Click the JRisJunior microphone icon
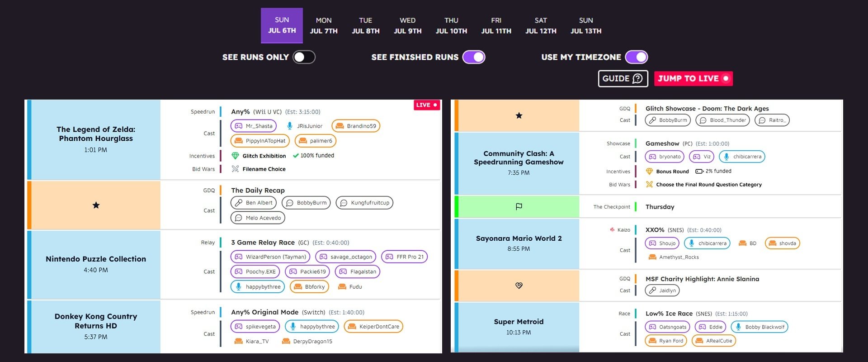 290,126
